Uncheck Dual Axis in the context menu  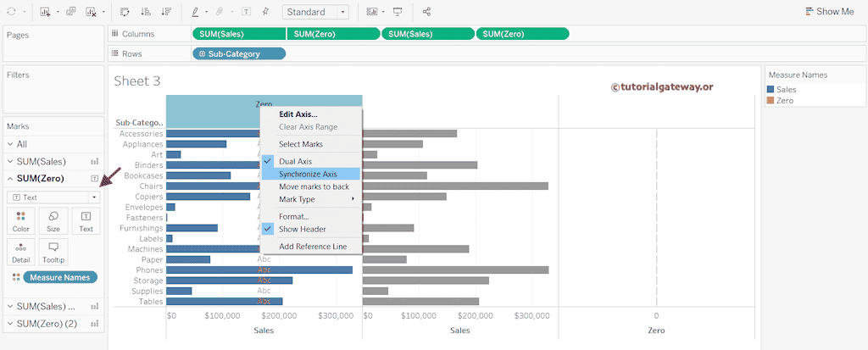[x=295, y=161]
